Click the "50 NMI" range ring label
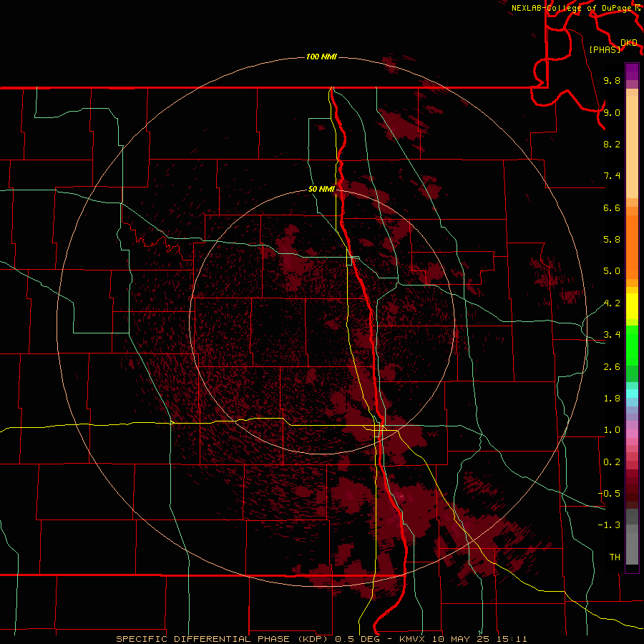This screenshot has height=644, width=644. [321, 189]
